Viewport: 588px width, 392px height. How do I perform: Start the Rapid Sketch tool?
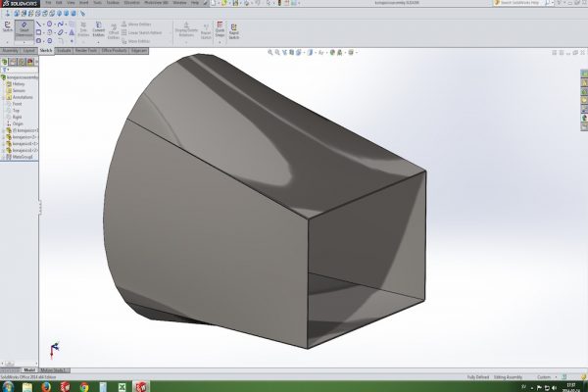234,29
